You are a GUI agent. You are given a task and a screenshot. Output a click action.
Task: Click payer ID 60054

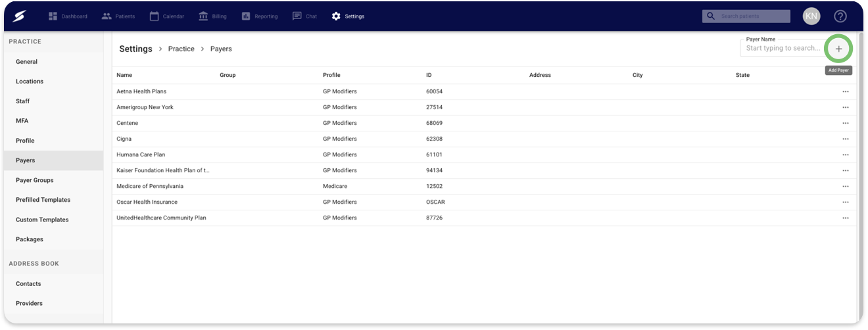[434, 91]
